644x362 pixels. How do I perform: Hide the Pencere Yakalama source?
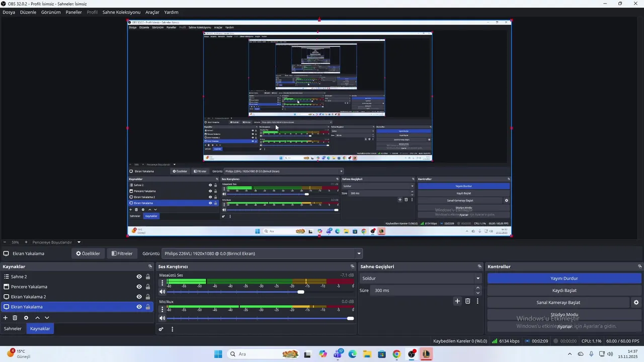coord(139,287)
